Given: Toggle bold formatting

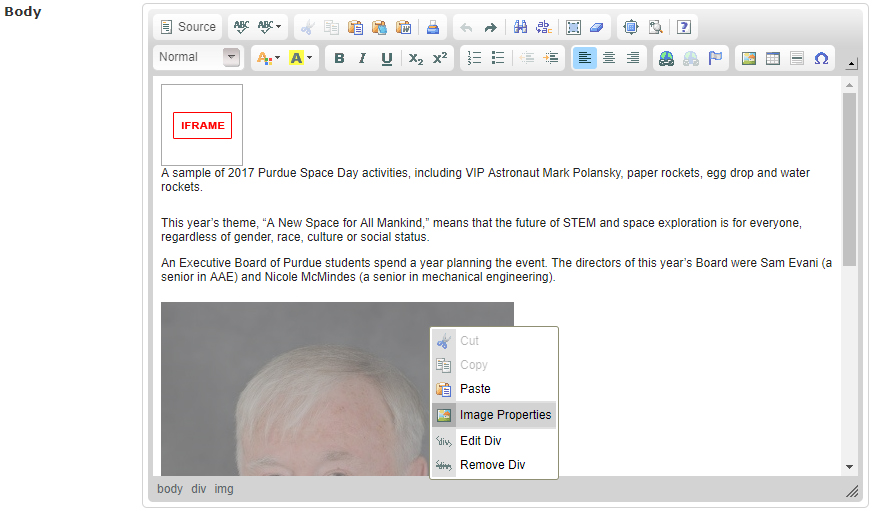Looking at the screenshot, I should (339, 58).
